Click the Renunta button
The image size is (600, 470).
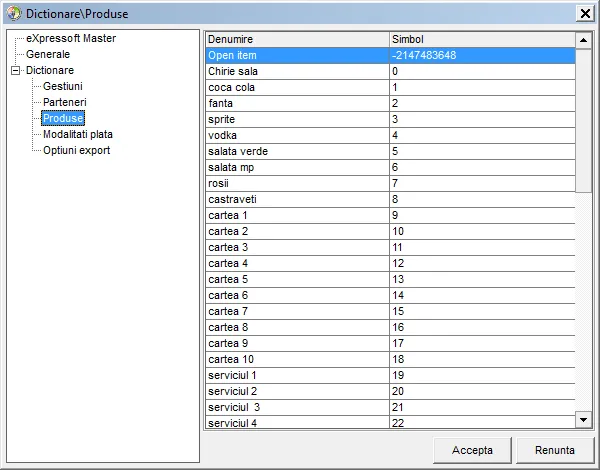(554, 450)
